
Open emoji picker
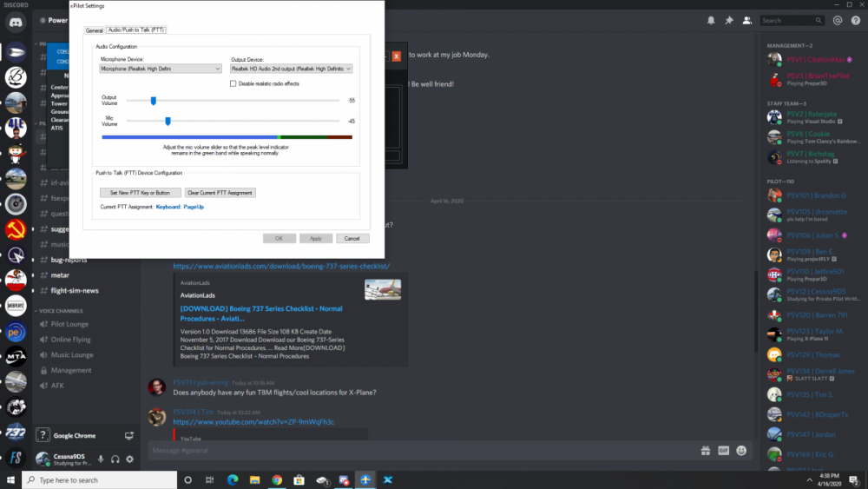tap(742, 451)
